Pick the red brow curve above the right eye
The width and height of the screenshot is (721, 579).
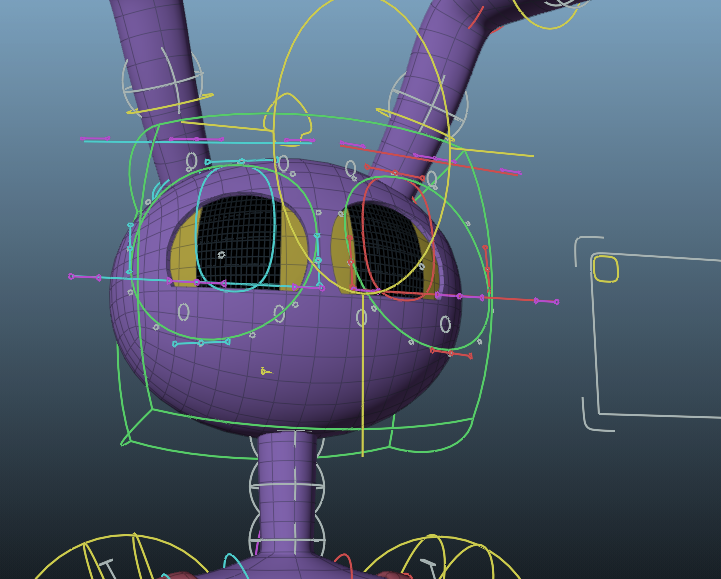point(395,172)
